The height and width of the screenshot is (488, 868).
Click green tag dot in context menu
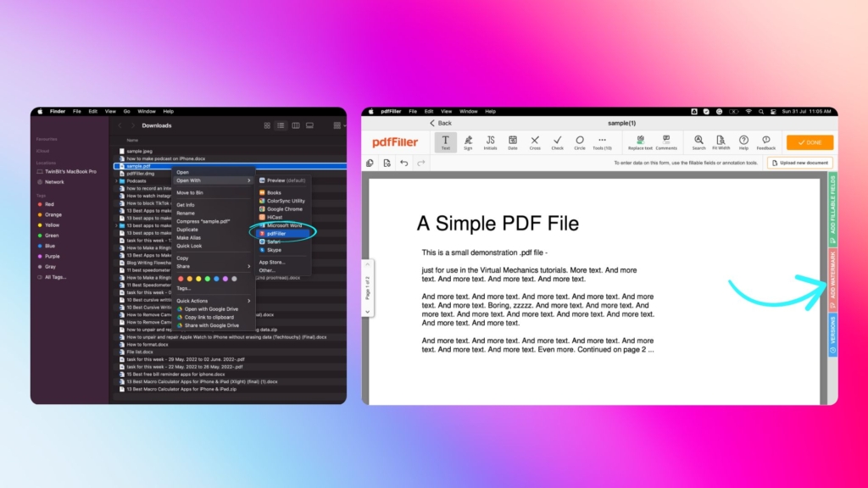pos(208,279)
